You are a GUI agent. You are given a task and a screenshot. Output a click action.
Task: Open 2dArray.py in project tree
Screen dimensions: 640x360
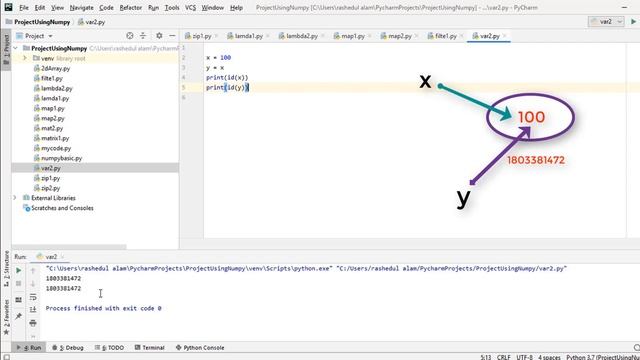(56, 69)
